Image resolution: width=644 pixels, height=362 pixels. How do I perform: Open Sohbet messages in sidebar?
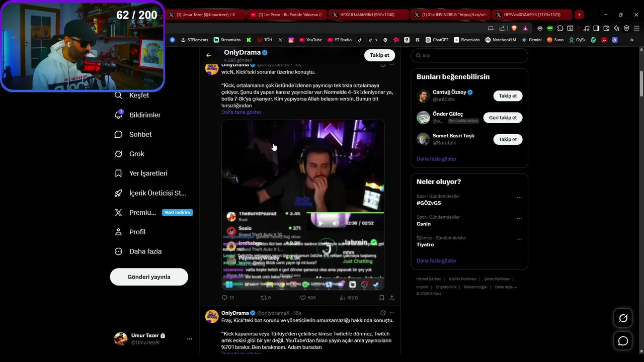(x=133, y=134)
